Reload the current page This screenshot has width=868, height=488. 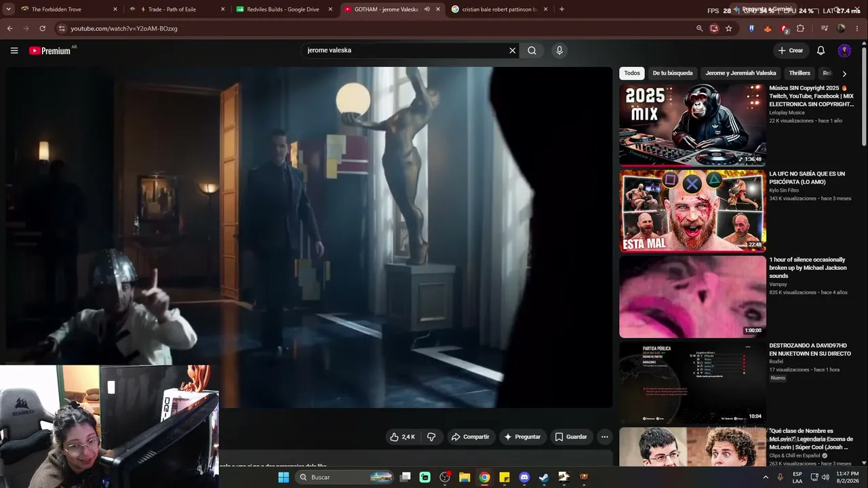point(42,28)
